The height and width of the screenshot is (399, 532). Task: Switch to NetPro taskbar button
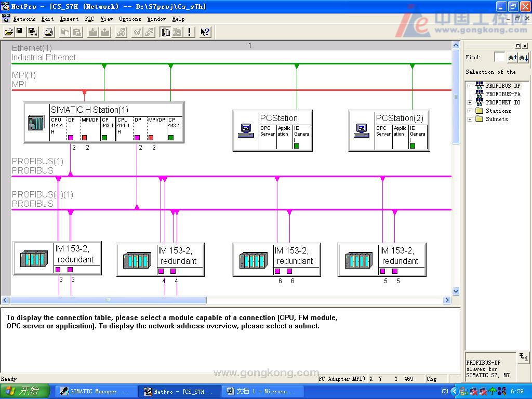(x=179, y=392)
